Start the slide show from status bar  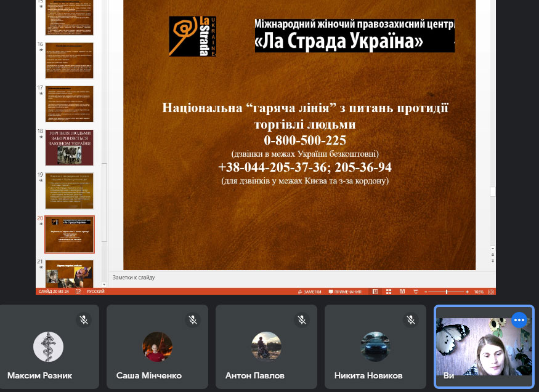point(416,292)
